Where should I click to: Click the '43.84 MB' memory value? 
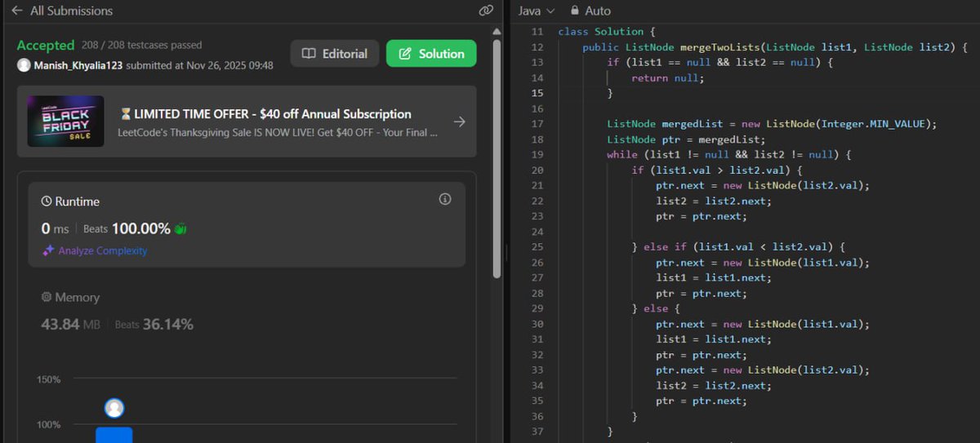coord(70,325)
